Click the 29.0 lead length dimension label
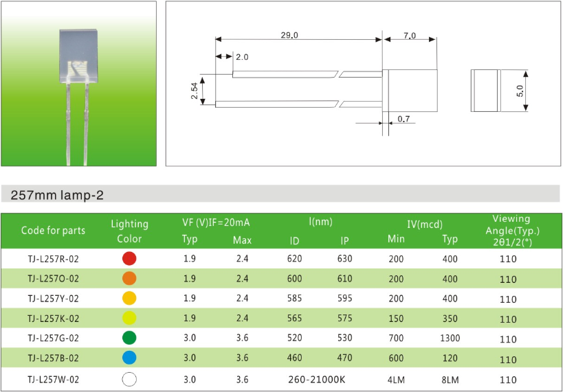The height and width of the screenshot is (392, 565). tap(289, 36)
